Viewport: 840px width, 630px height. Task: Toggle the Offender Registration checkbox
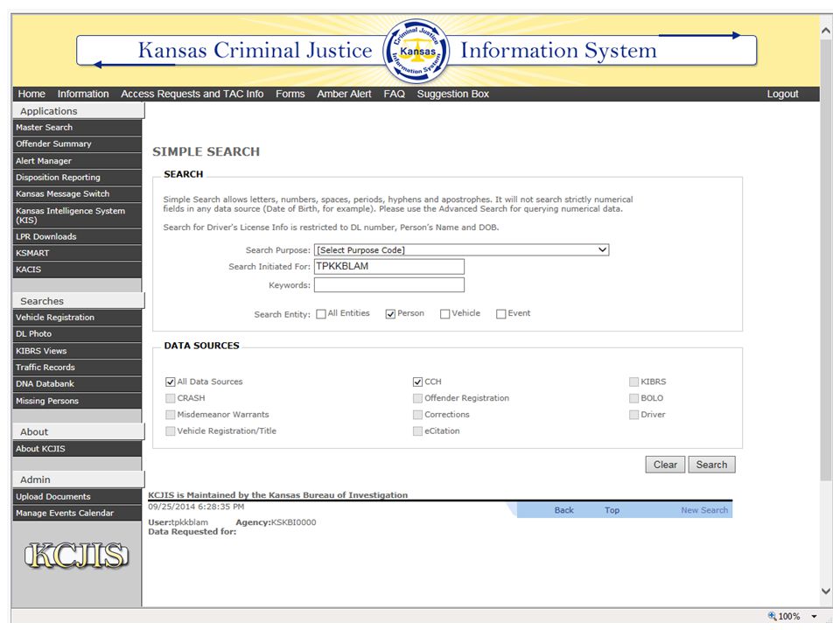[418, 399]
